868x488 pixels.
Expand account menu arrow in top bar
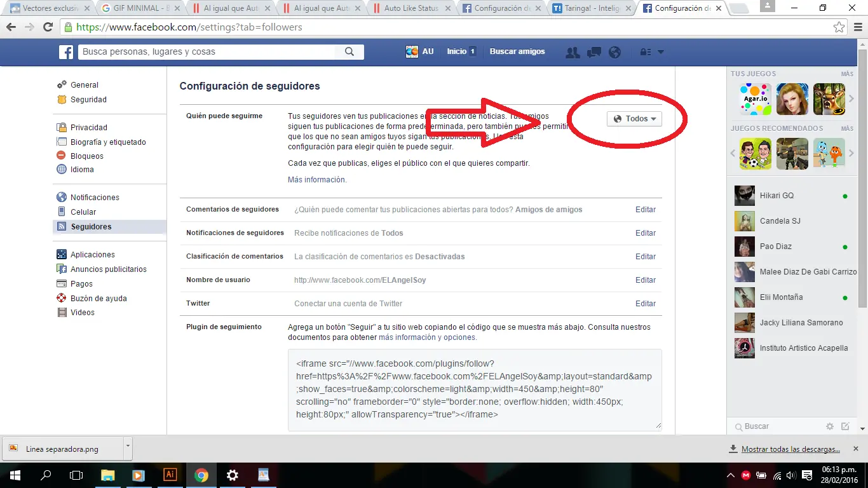pyautogui.click(x=661, y=52)
